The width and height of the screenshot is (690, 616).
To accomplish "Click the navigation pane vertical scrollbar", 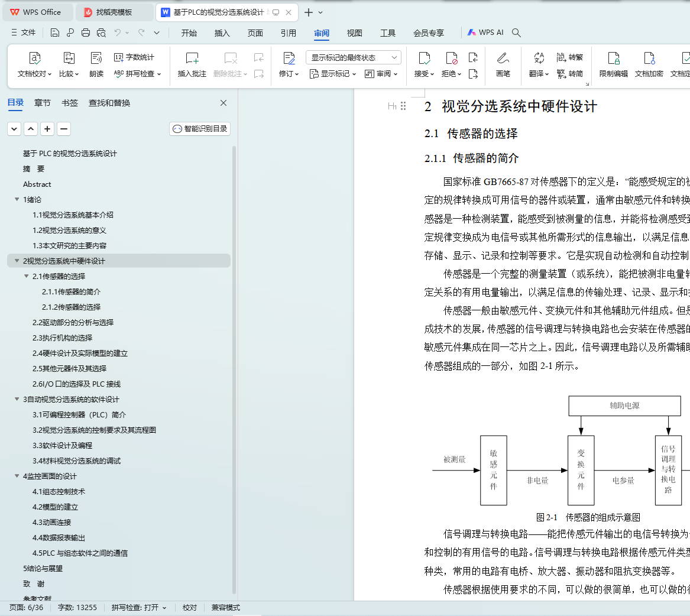I will click(x=234, y=369).
